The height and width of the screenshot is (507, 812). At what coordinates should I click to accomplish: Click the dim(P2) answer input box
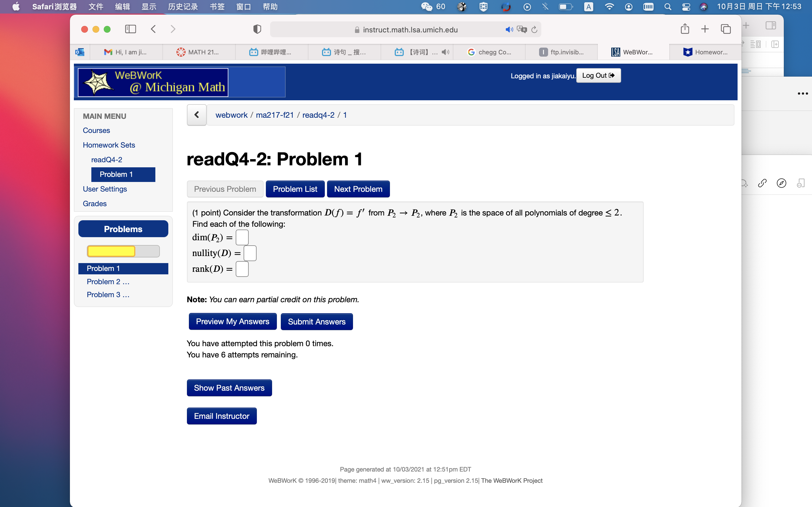click(x=242, y=237)
